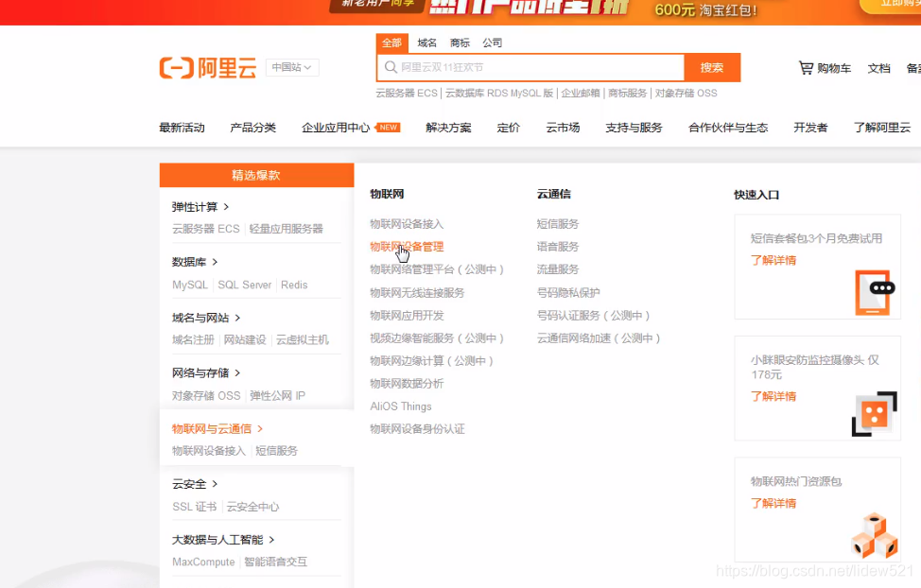Open the shopping cart icon

click(x=806, y=68)
